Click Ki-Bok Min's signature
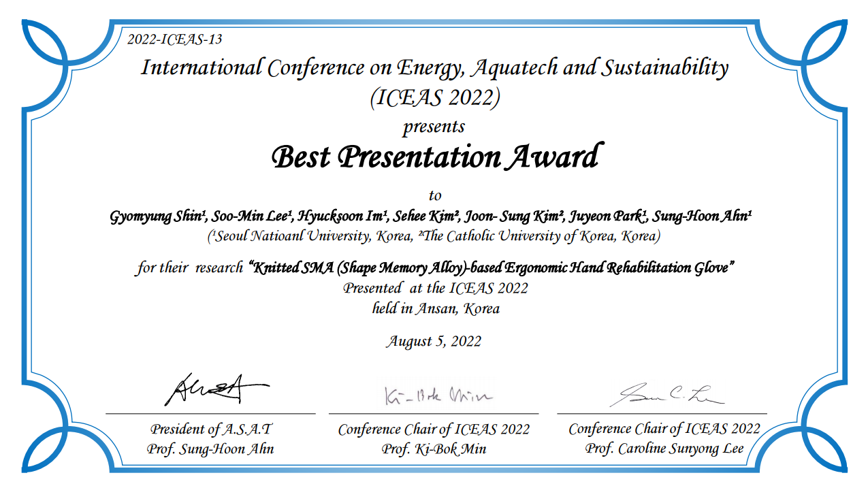 [x=438, y=396]
